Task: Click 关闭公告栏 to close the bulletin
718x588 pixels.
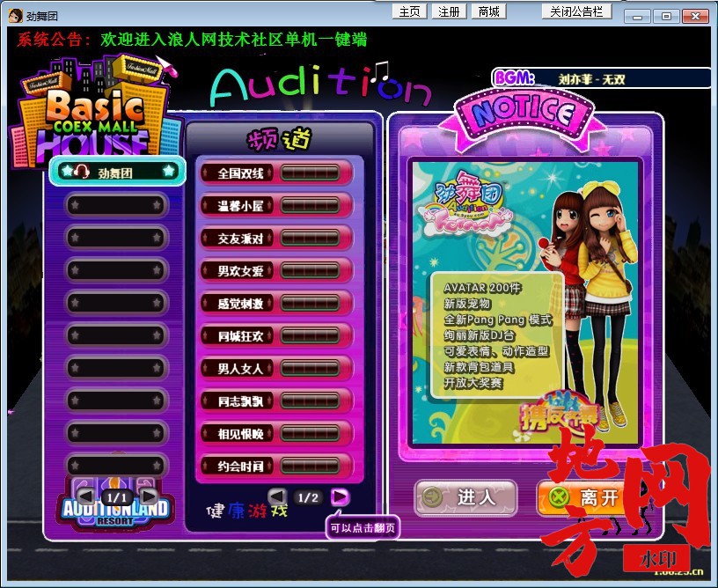Action: pyautogui.click(x=576, y=11)
